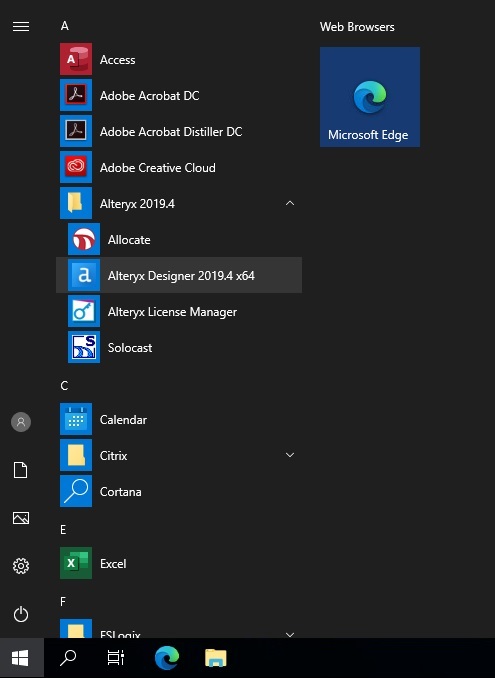The height and width of the screenshot is (678, 495).
Task: Open Alteryx License Manager
Action: coord(179,311)
